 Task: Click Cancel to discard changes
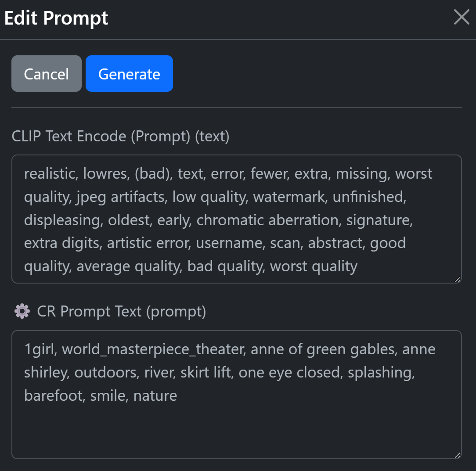46,73
